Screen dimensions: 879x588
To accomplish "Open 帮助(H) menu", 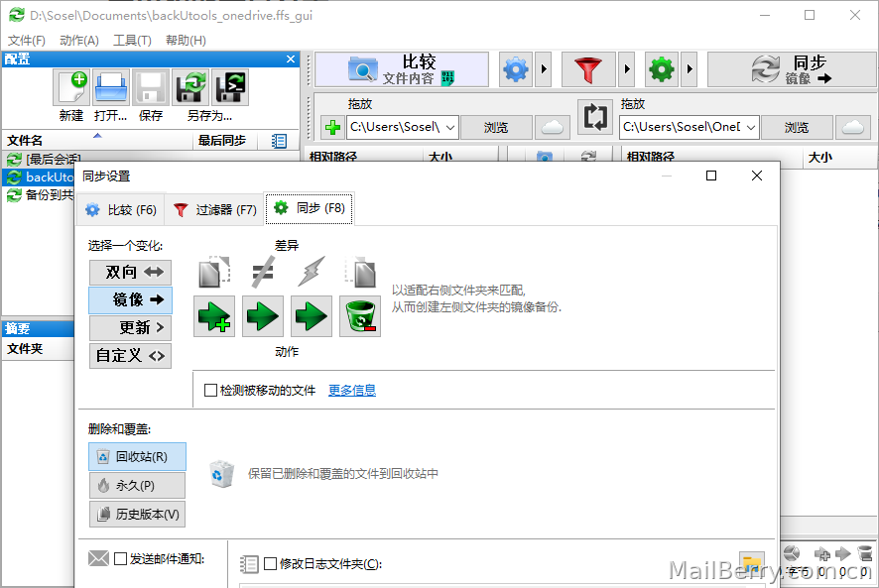I will tap(186, 41).
